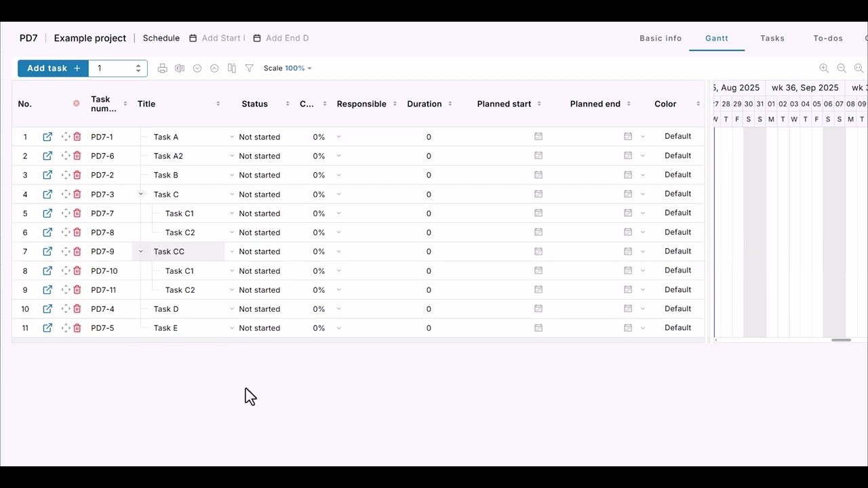Image resolution: width=868 pixels, height=488 pixels.
Task: Switch to the Basic info tab
Action: (x=660, y=39)
